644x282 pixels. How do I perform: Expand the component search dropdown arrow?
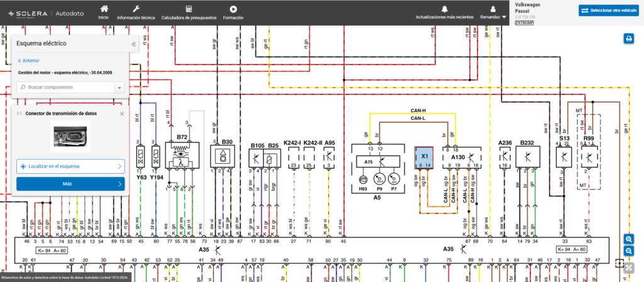click(x=119, y=87)
